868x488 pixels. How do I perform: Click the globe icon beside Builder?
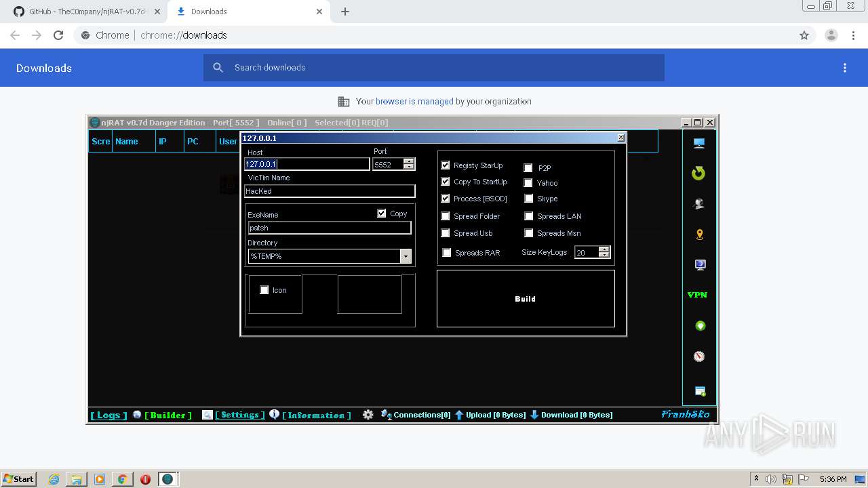tap(137, 415)
